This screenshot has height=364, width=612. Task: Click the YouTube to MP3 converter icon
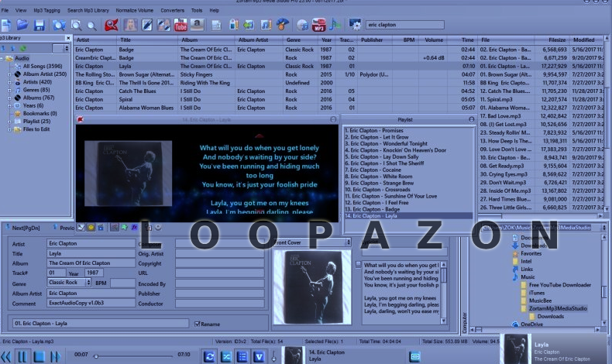318,25
